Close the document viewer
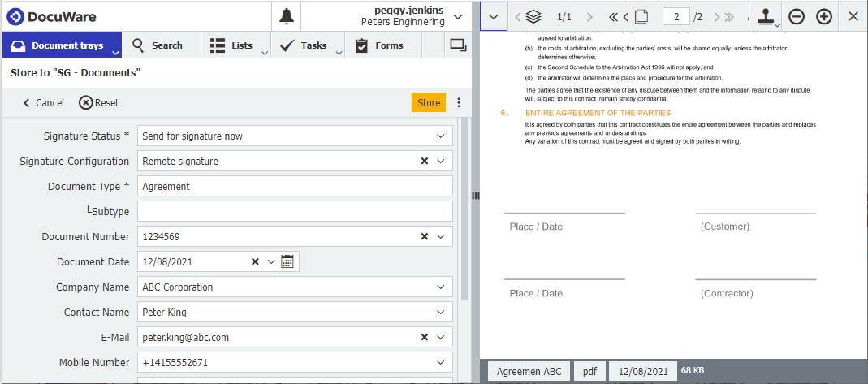The width and height of the screenshot is (868, 384). [x=853, y=16]
